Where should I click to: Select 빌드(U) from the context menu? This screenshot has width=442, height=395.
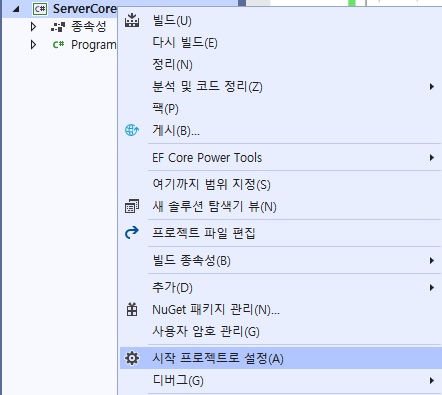(280, 21)
